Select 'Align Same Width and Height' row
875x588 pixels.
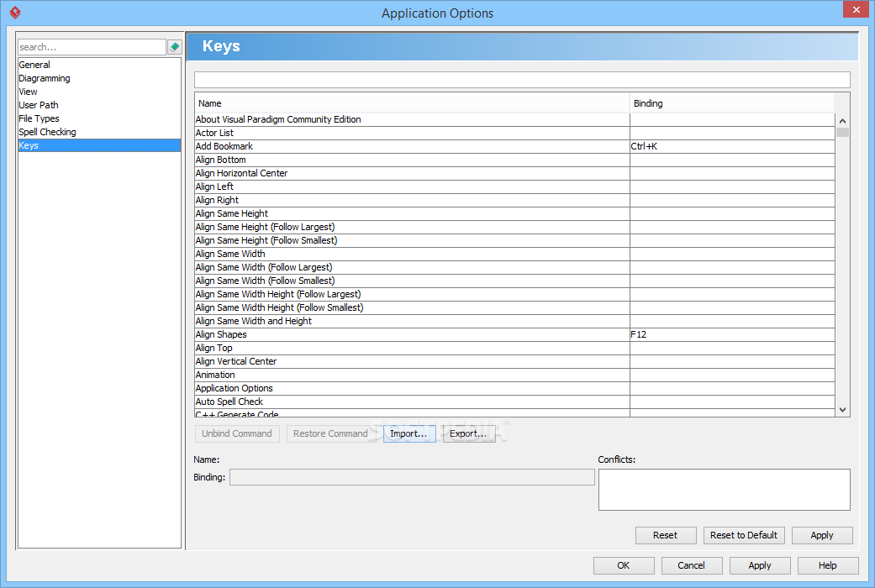click(514, 321)
